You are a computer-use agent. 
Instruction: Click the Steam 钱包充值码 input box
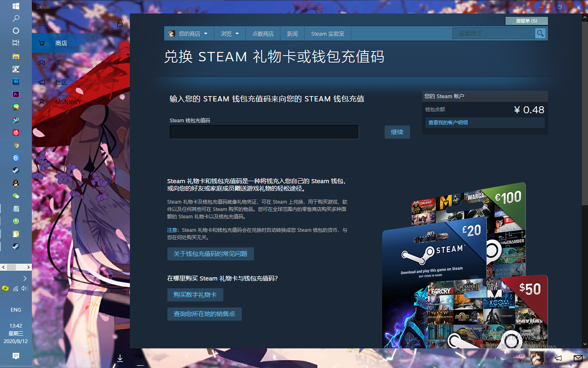pos(264,132)
